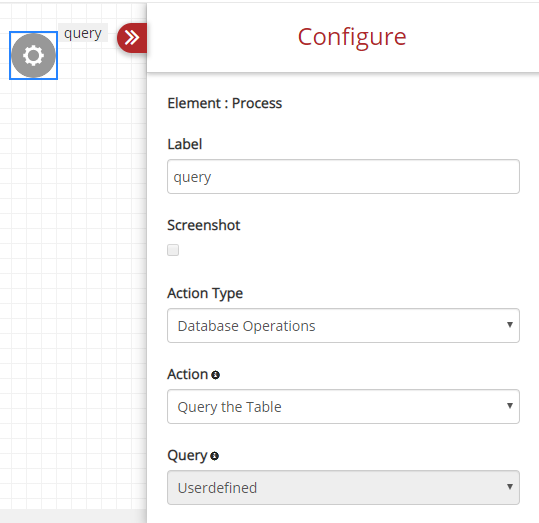Click the arrow of the Userdefined dropdown
This screenshot has width=539, height=523.
pos(510,487)
